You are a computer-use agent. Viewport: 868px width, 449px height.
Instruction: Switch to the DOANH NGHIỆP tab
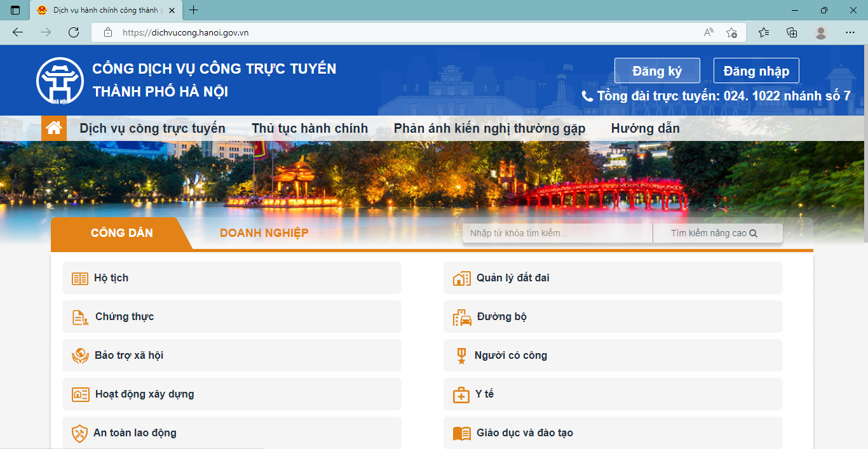pyautogui.click(x=264, y=233)
